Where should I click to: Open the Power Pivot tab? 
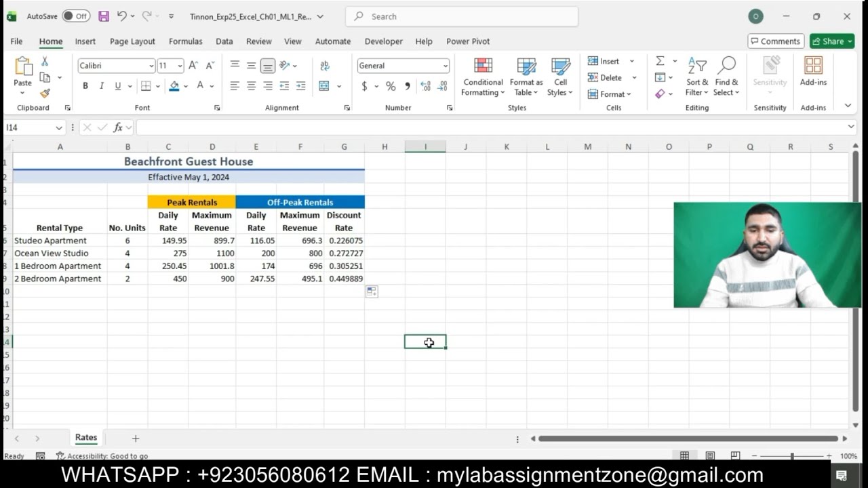point(468,41)
